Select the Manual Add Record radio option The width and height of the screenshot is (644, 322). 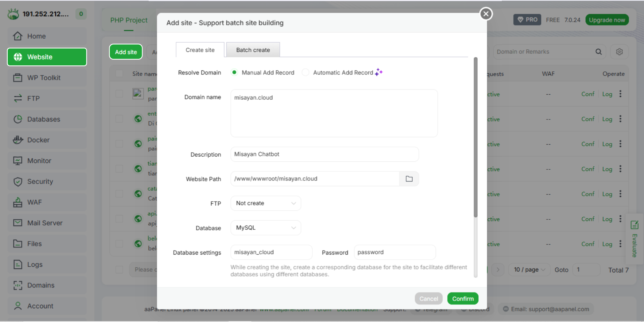[x=234, y=72]
